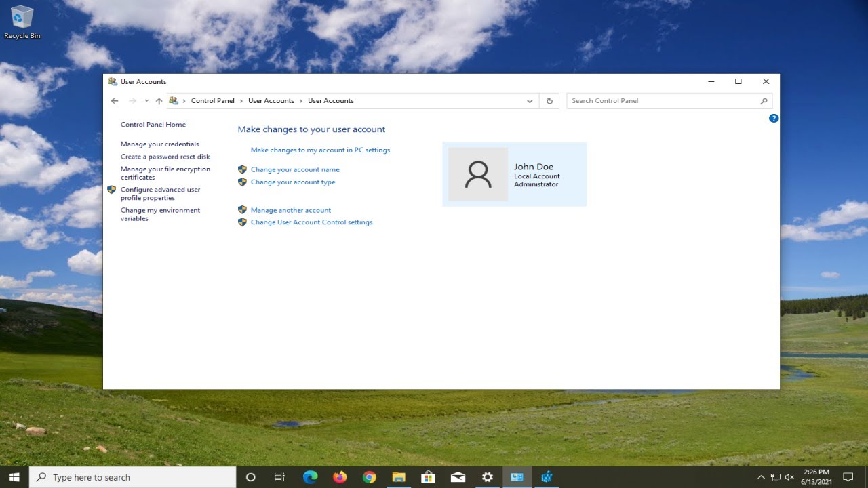The image size is (868, 488).
Task: Launch Google Chrome from taskbar
Action: coord(369,477)
